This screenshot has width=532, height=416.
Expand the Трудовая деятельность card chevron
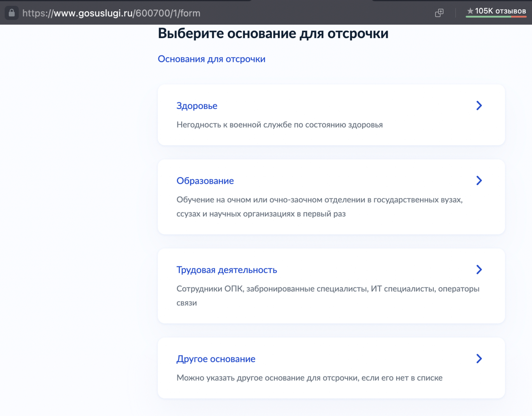coord(479,270)
